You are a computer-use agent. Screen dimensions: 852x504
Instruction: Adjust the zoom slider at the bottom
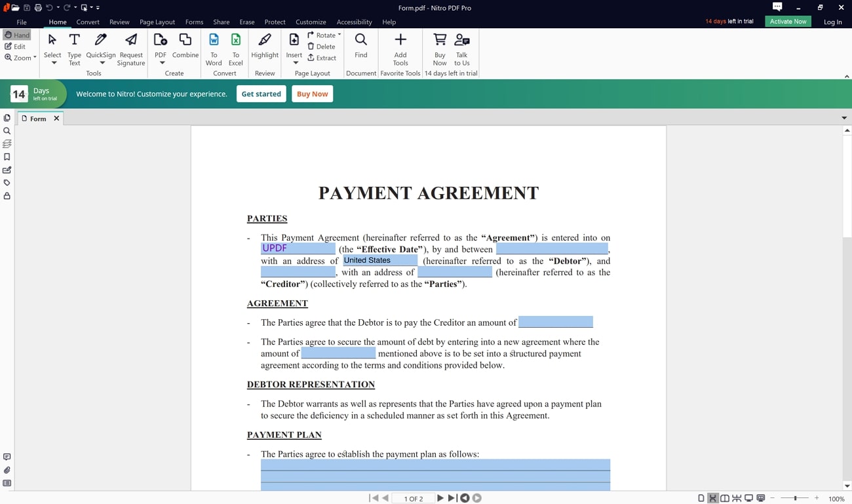[795, 497]
